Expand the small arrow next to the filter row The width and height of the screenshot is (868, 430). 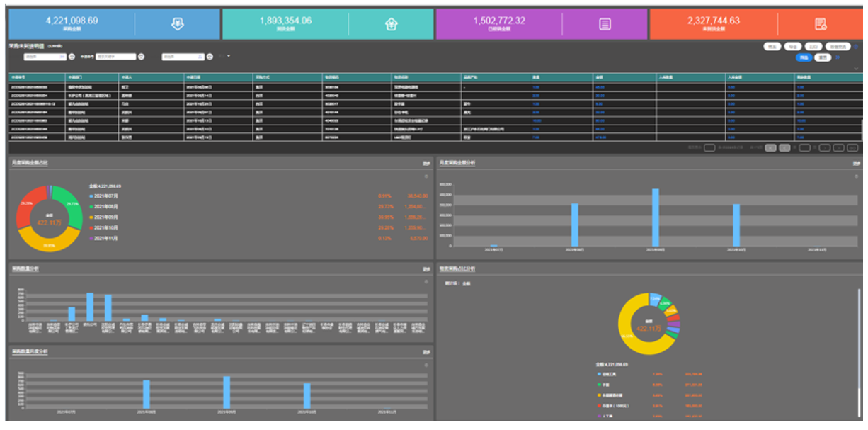coord(229,55)
